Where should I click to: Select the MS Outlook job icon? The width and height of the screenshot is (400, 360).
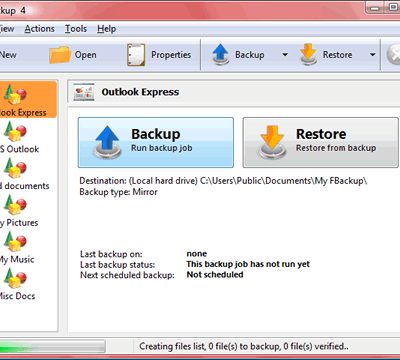(x=15, y=131)
